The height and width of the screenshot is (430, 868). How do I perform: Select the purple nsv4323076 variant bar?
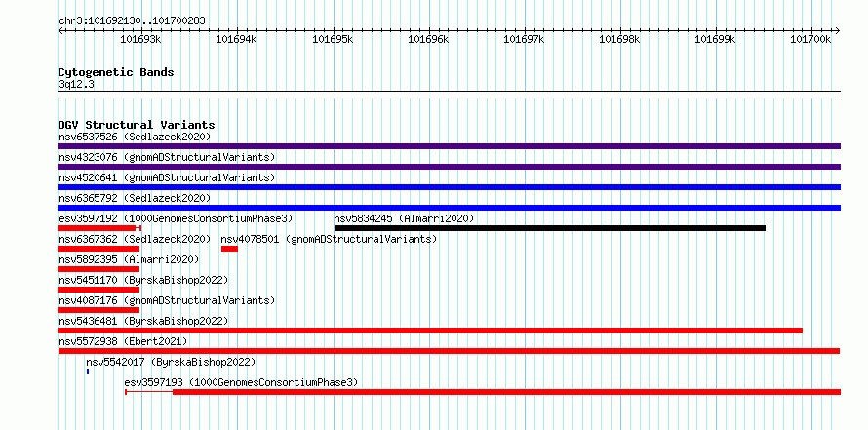pos(449,167)
